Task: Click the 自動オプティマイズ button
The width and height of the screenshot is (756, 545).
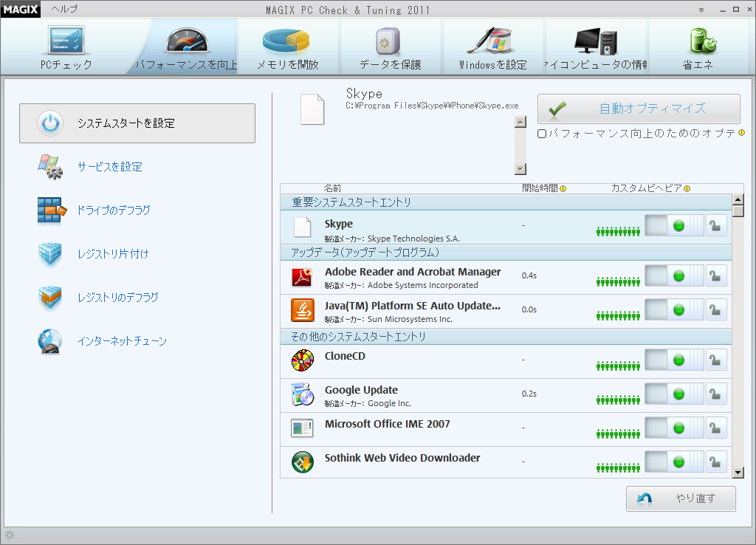Action: [639, 109]
